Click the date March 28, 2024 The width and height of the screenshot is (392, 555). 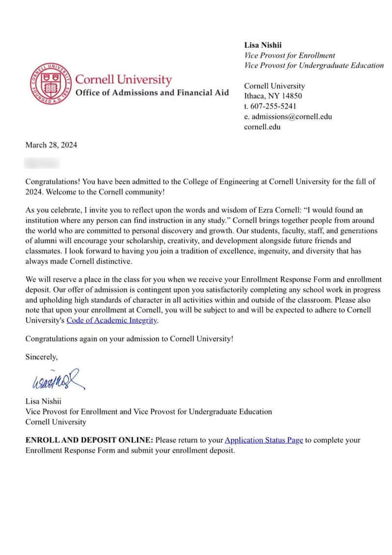(51, 145)
